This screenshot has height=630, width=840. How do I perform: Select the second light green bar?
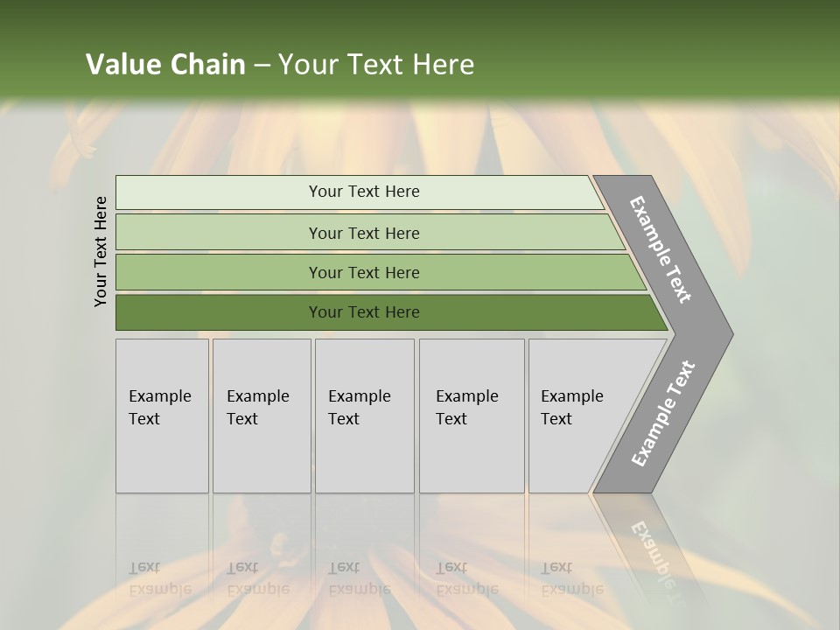(370, 232)
